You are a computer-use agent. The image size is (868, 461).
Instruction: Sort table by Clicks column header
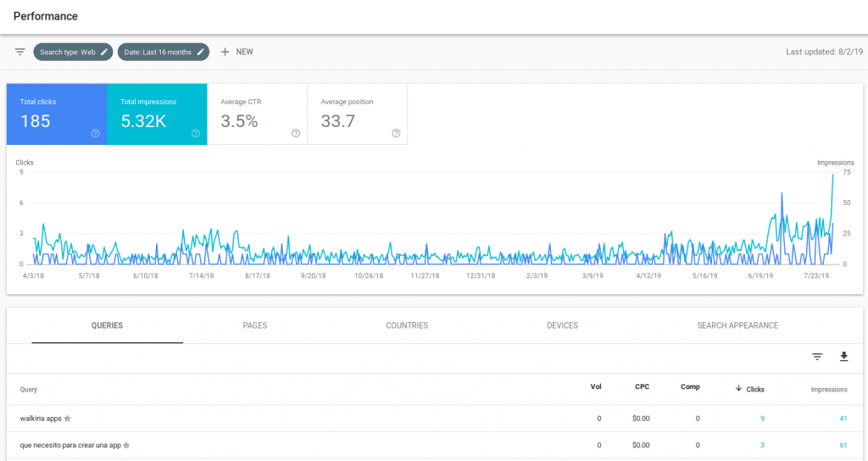click(x=755, y=390)
